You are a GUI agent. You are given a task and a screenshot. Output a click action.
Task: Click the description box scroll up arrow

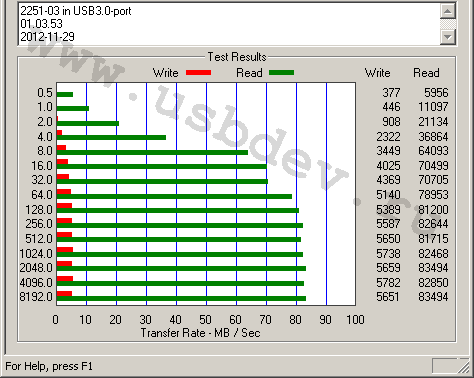[448, 11]
